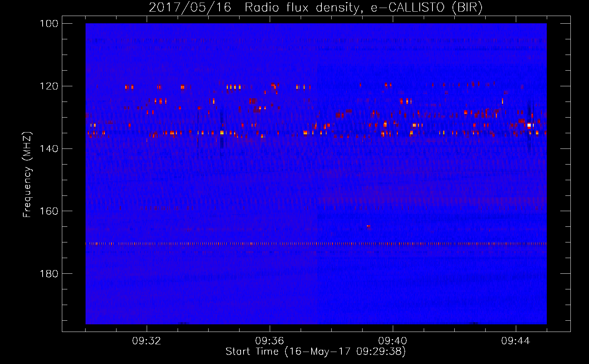
Task: Click the 'Start Time (16-May-17 09:29:38)' label
Action: pyautogui.click(x=316, y=352)
